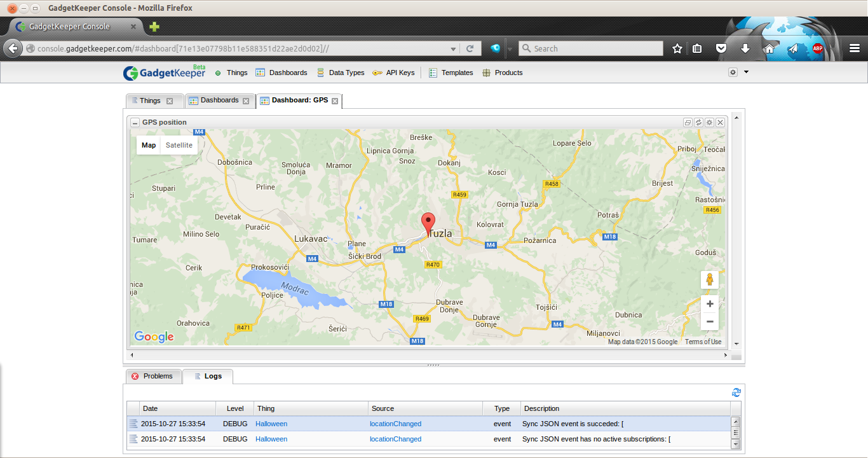The width and height of the screenshot is (868, 458).
Task: Close the Dashboards tab
Action: pos(246,101)
